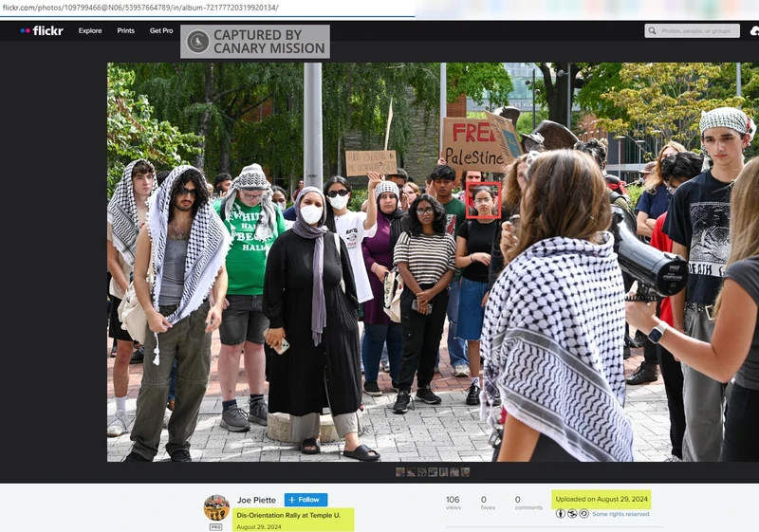Select the last thumbnail in the album strip
The image size is (759, 532).
point(465,471)
